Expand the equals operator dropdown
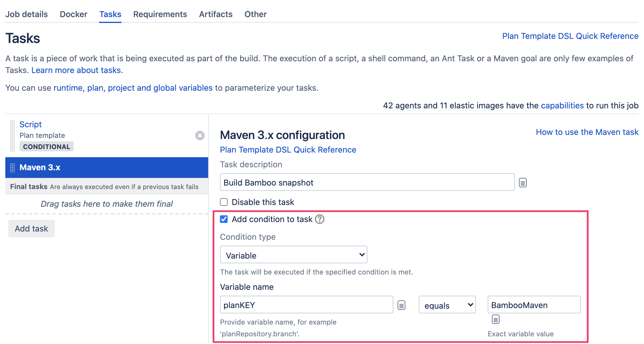 (x=447, y=305)
